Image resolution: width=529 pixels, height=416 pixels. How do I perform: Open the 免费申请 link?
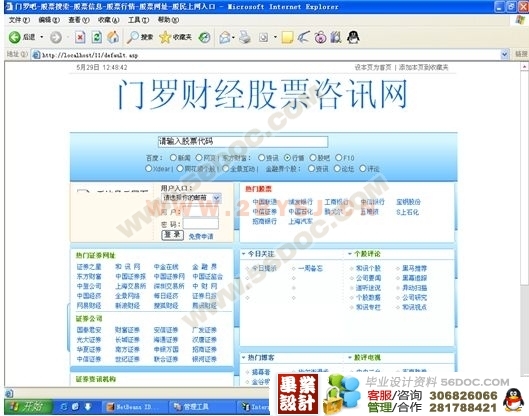click(x=201, y=236)
